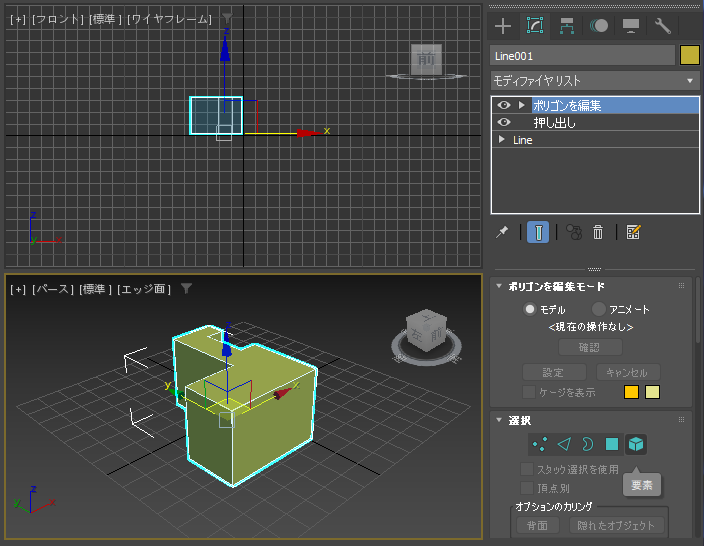Enable the 頂点別 checkbox
The image size is (704, 546).
tap(526, 488)
